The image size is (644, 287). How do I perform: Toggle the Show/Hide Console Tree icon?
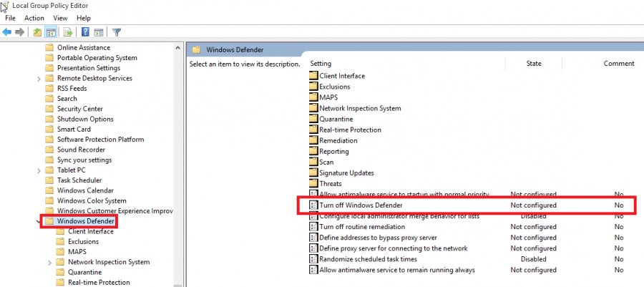51,32
